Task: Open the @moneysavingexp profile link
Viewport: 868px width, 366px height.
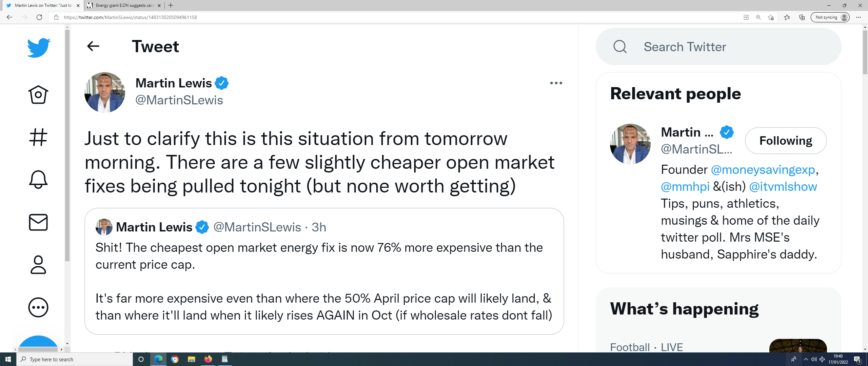Action: coord(763,169)
